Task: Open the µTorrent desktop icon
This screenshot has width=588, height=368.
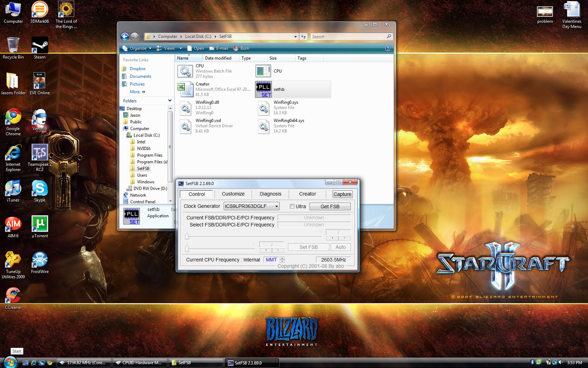Action: click(x=40, y=227)
